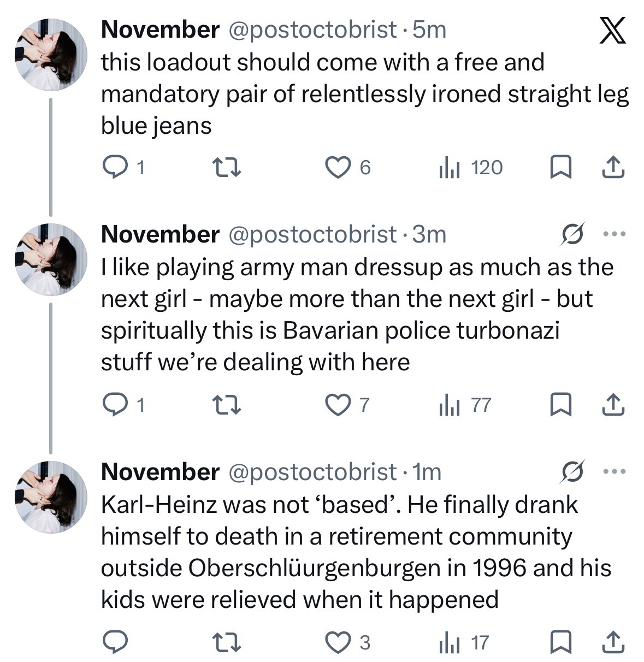Share the Karl-Heinz tweet

(613, 642)
